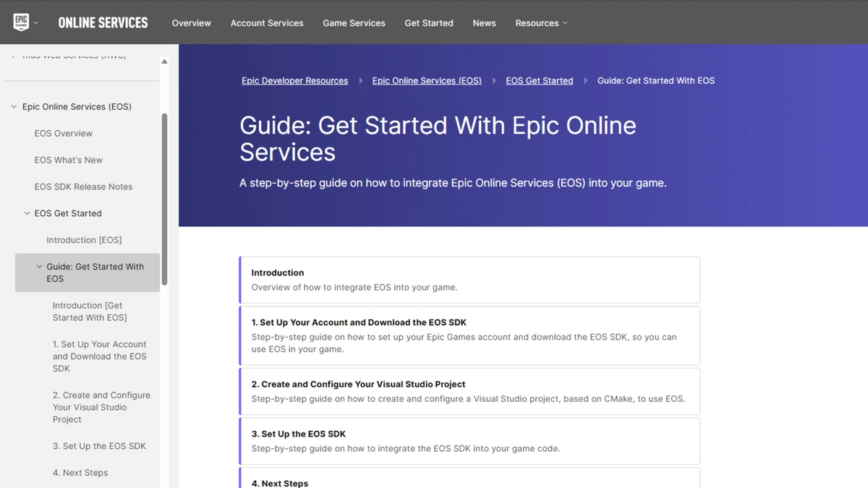Viewport: 868px width, 488px height.
Task: Open the News page from navigation bar
Action: tap(484, 23)
